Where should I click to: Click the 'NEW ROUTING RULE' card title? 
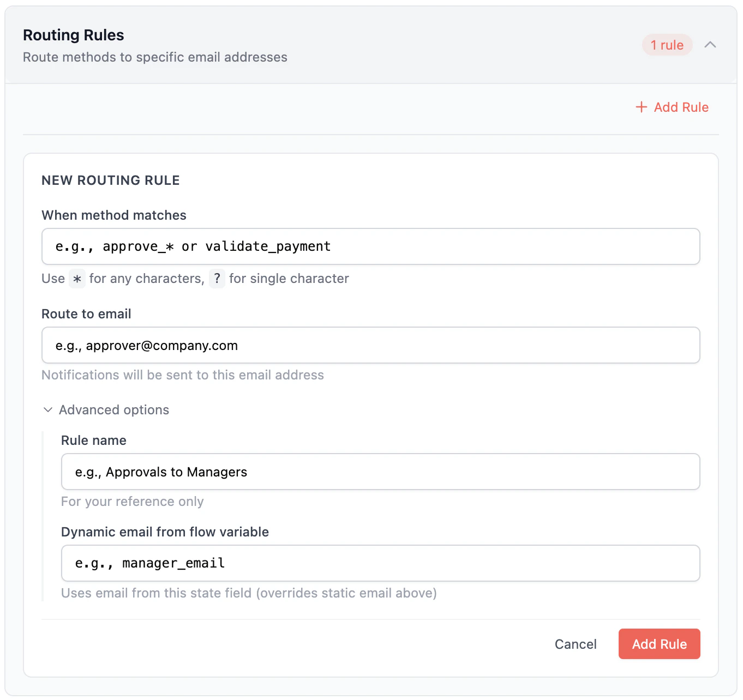pos(110,180)
